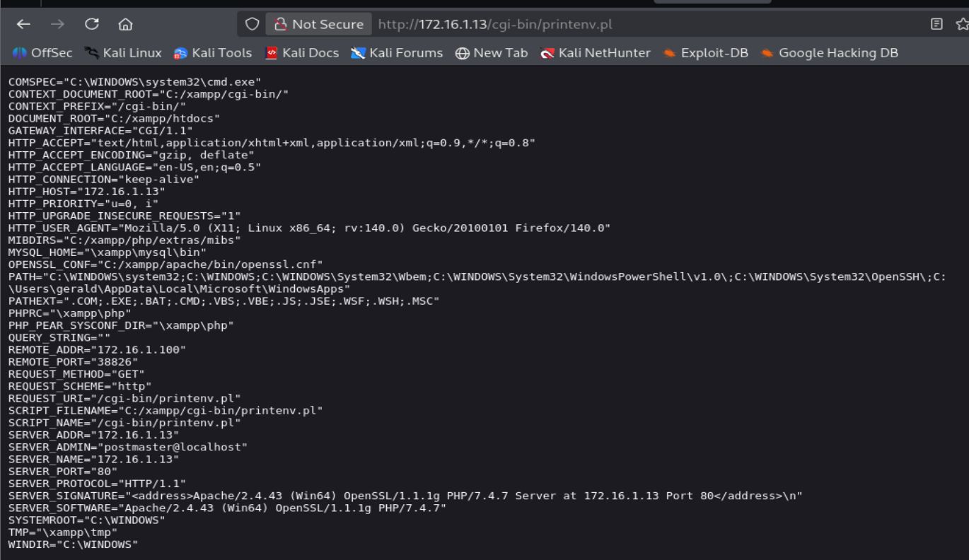Click the REMOTE_PORT "38826" line
This screenshot has height=560, width=969.
[74, 361]
